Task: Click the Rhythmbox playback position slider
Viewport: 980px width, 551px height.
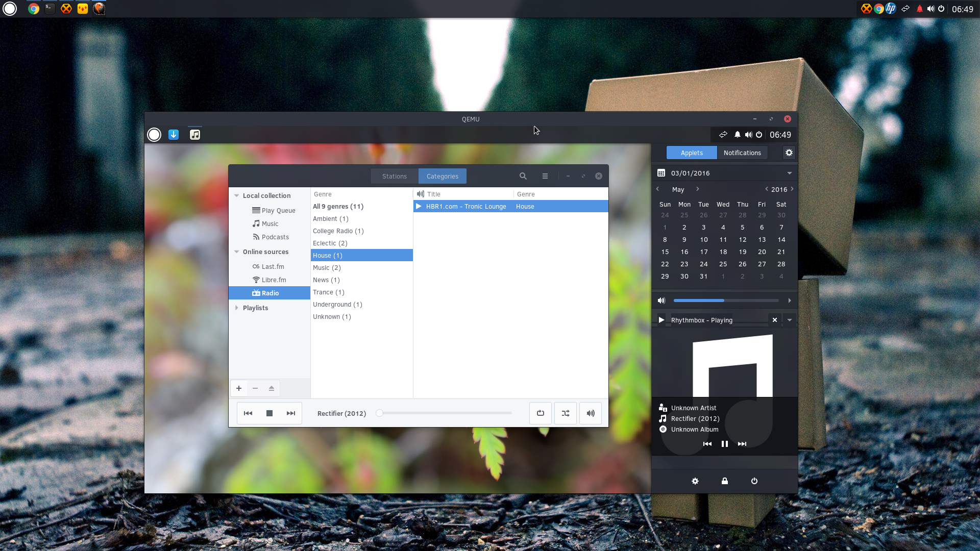Action: click(444, 413)
